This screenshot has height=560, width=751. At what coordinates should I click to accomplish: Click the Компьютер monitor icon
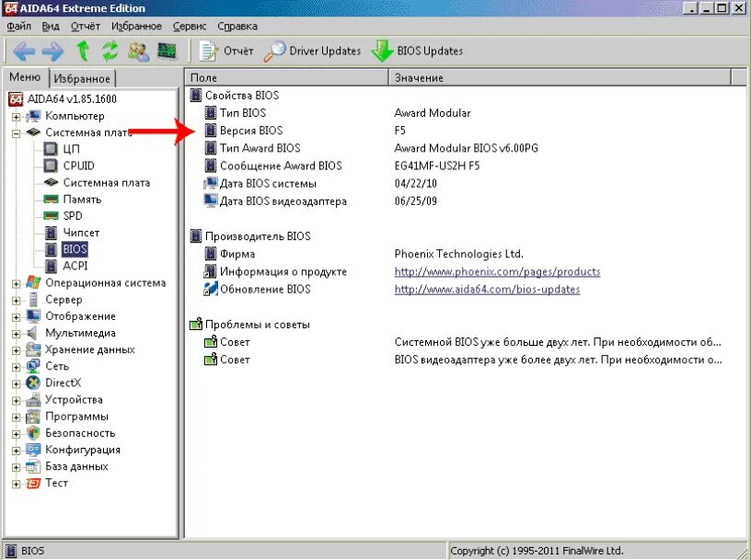(x=33, y=116)
